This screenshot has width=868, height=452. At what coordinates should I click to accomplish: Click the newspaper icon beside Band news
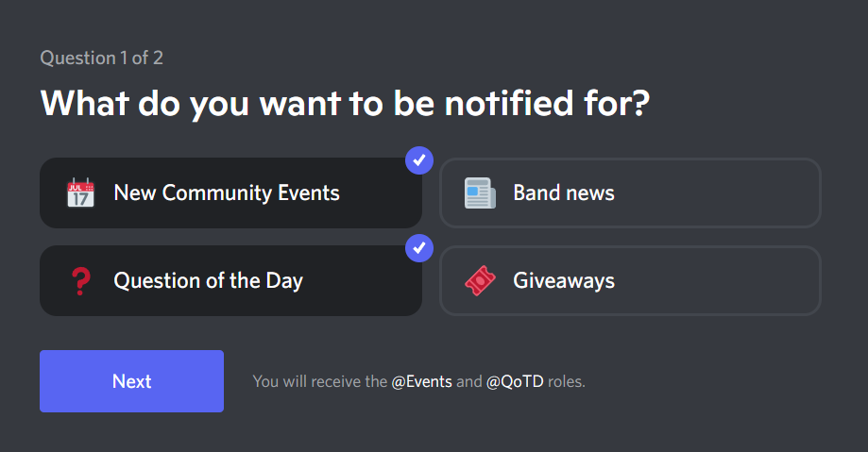[480, 193]
